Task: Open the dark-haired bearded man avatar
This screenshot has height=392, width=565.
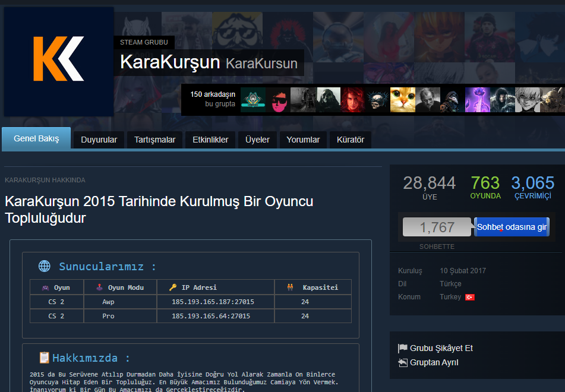Action: (x=502, y=99)
